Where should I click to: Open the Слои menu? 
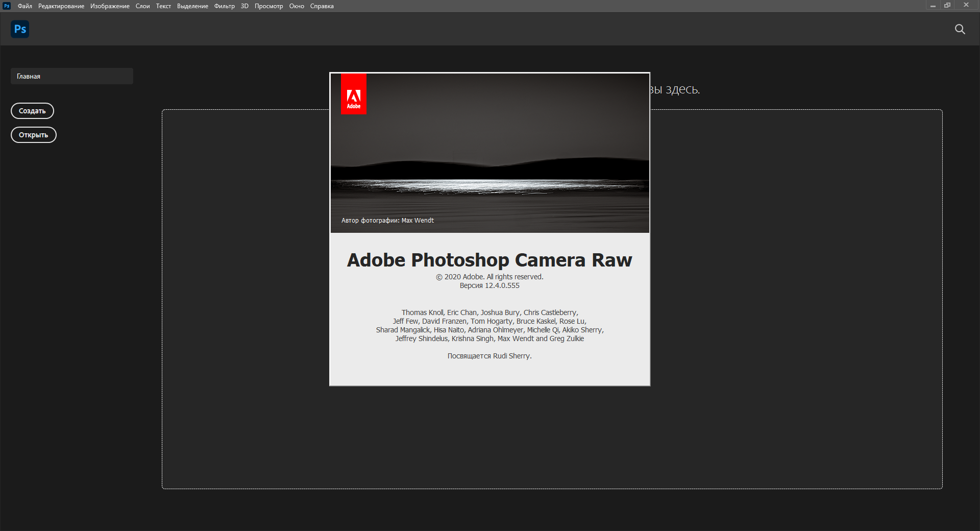(142, 6)
